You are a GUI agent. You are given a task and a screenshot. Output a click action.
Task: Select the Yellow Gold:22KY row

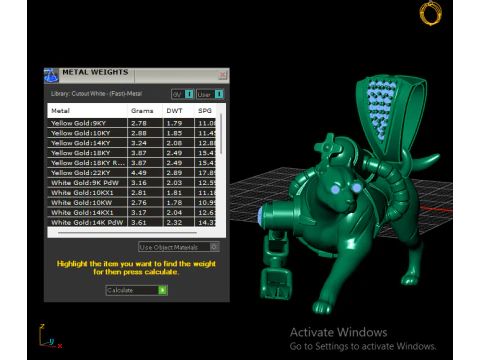pyautogui.click(x=132, y=173)
